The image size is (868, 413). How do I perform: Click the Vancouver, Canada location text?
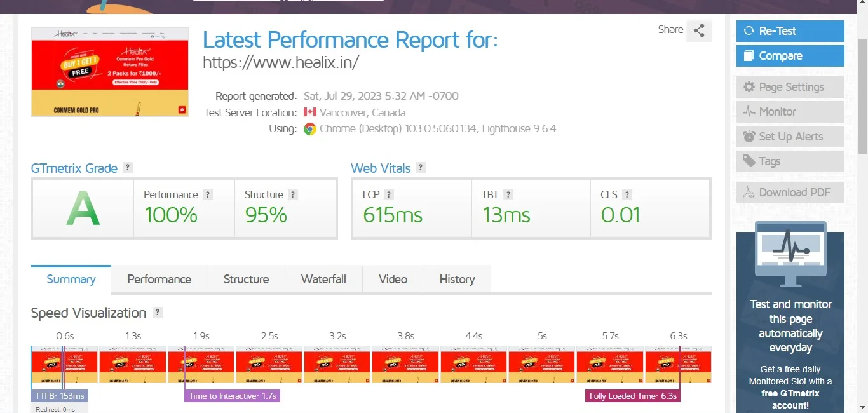tap(362, 112)
